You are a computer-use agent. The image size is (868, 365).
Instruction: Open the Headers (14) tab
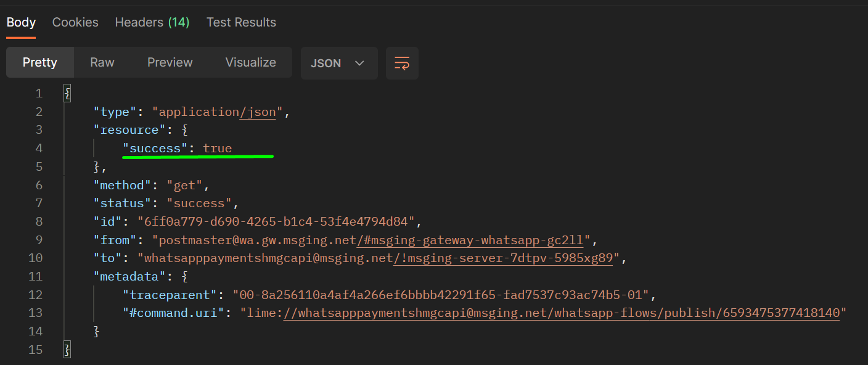(152, 22)
